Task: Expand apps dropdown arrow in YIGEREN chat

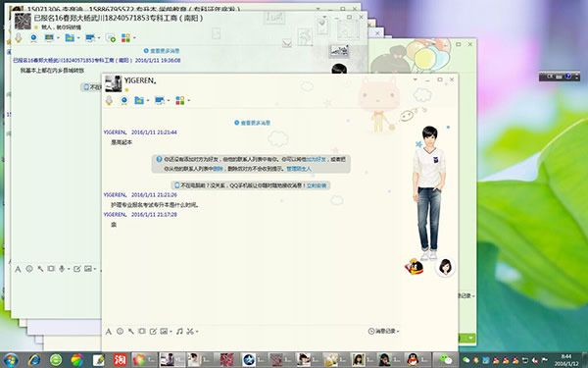Action: pos(188,101)
